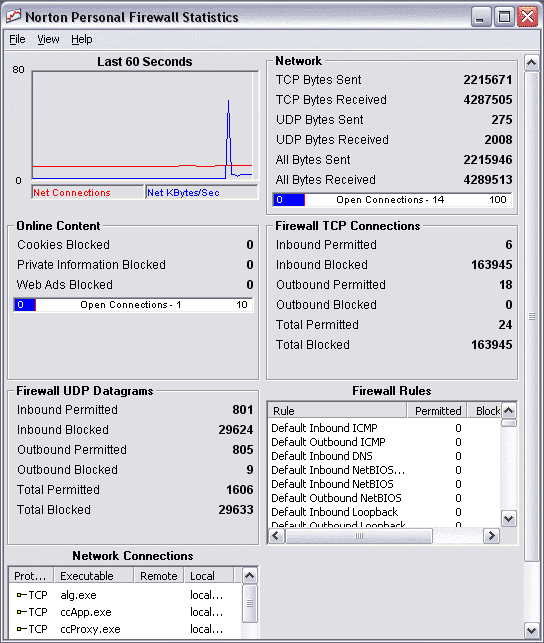Viewport: 544px width, 643px height.
Task: Open the File menu
Action: [17, 39]
